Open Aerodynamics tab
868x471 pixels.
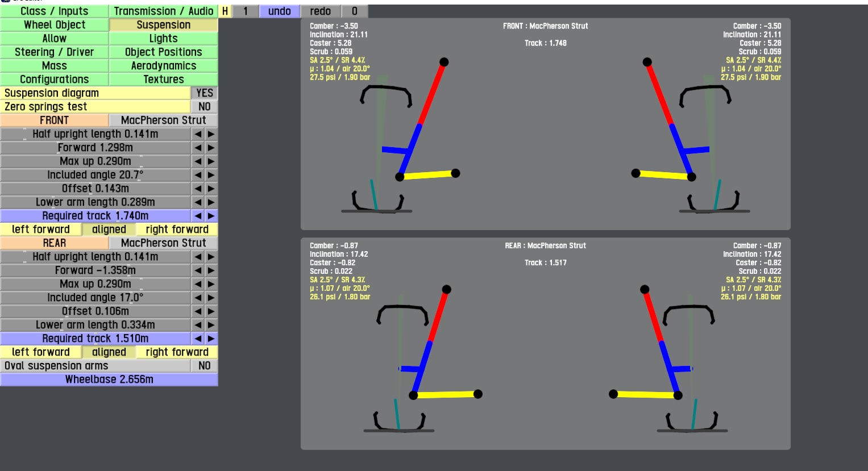point(164,66)
